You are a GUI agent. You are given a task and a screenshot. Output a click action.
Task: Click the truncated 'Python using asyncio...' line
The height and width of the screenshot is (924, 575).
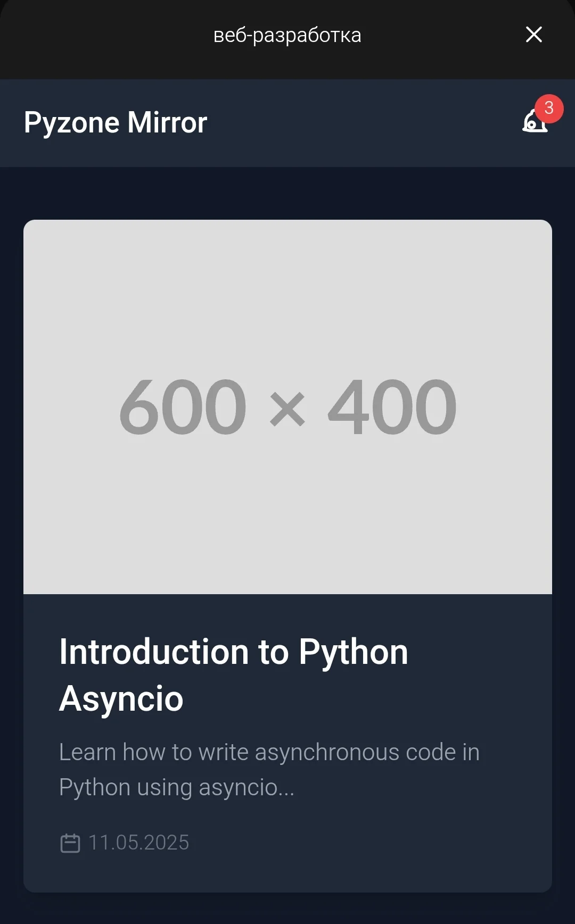pos(177,787)
